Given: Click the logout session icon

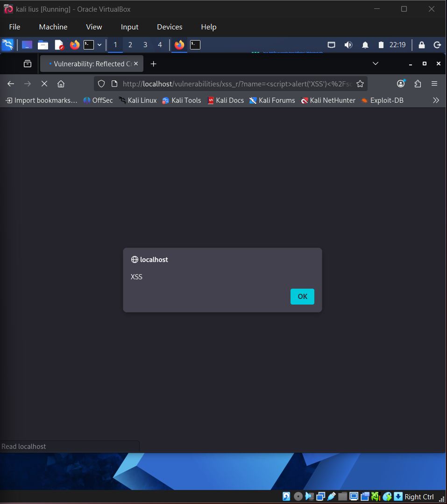Looking at the screenshot, I should click(437, 45).
